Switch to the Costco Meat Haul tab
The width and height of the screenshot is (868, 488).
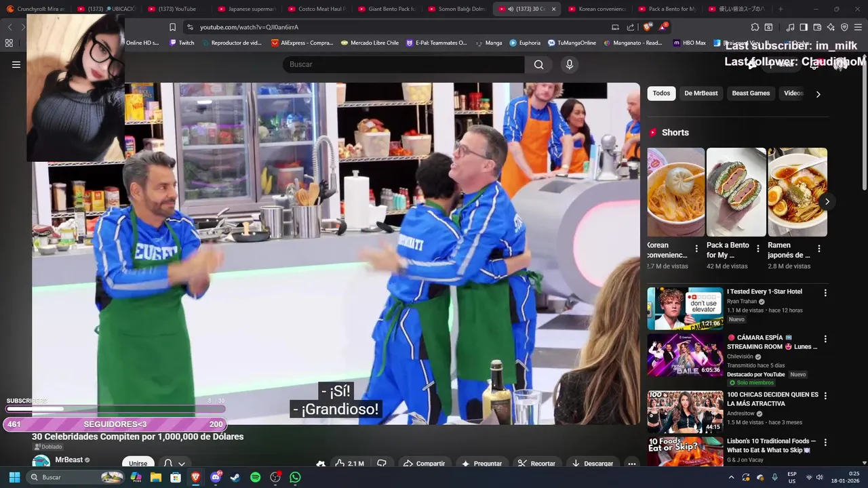(x=317, y=9)
